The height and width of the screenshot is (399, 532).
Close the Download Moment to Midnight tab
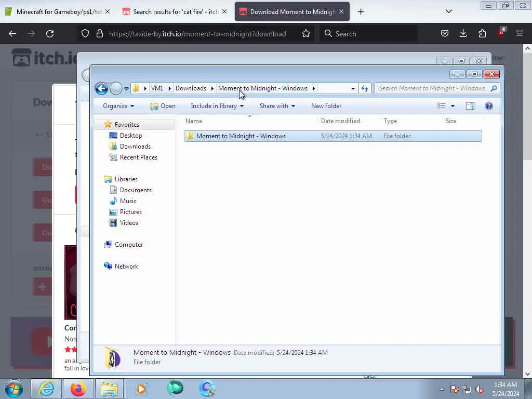coord(341,11)
